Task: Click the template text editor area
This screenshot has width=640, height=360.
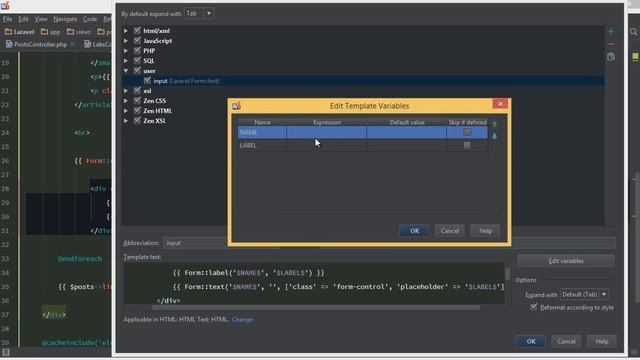Action: click(313, 283)
